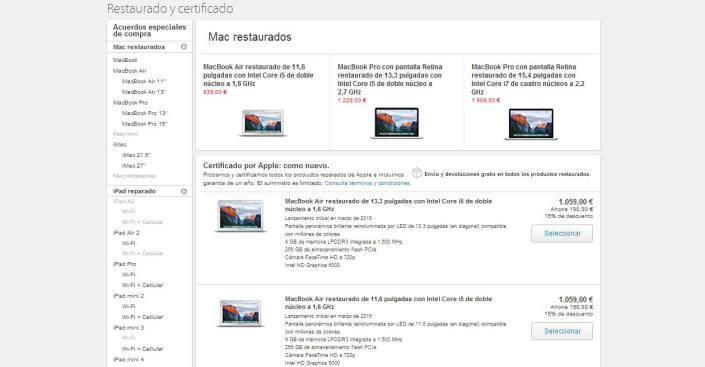Open featured MacBook Pro Retina 15,4 pulgadas title
Viewport: 705px width, 367px height.
click(x=528, y=79)
